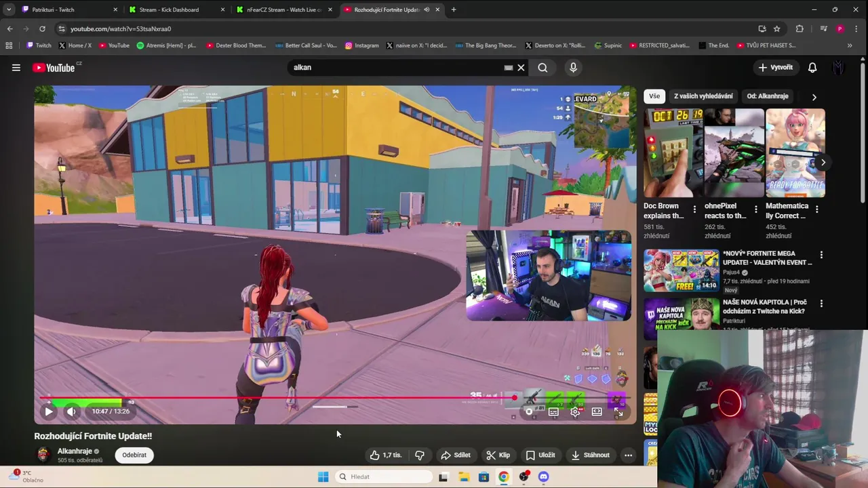This screenshot has height=488, width=868.
Task: Reload the page
Action: (42, 28)
